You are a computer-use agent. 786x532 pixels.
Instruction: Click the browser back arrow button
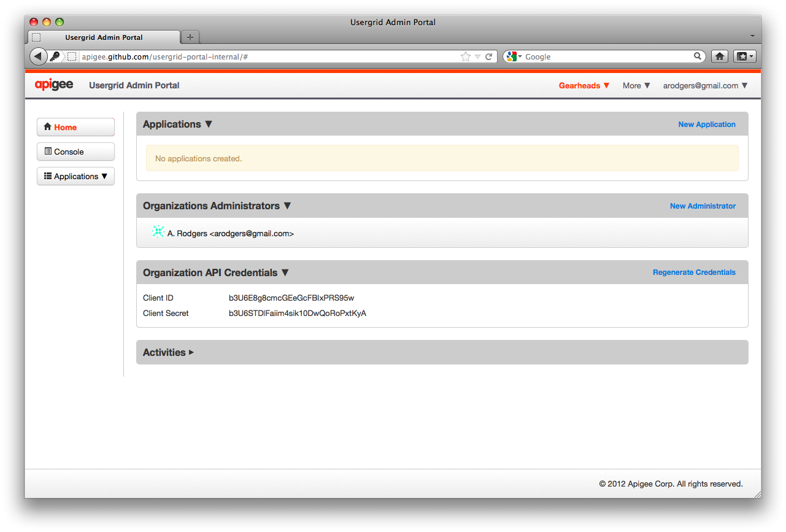click(38, 56)
